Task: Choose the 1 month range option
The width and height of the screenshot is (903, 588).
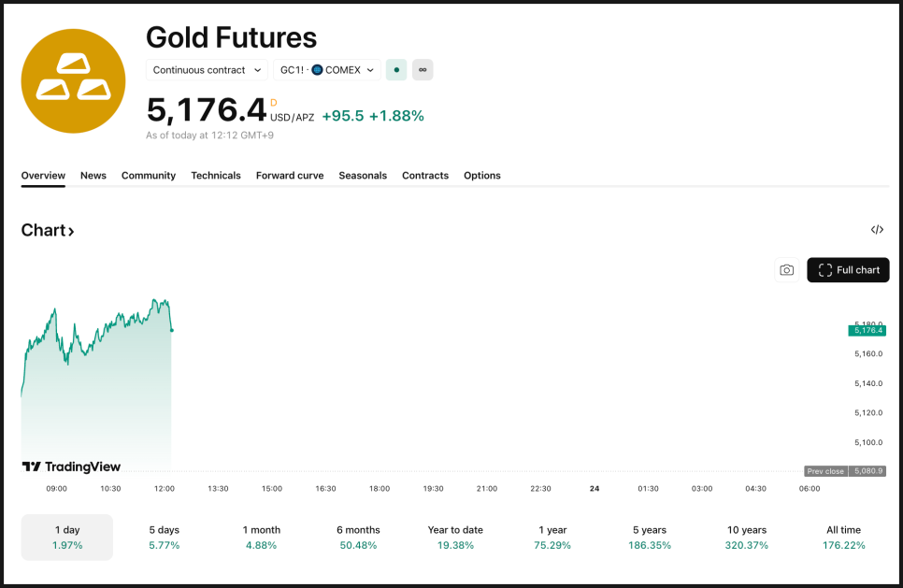Action: [x=262, y=538]
